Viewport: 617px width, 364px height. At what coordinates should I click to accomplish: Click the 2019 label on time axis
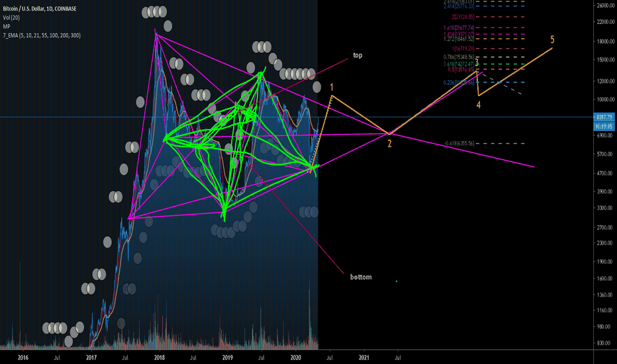point(228,357)
